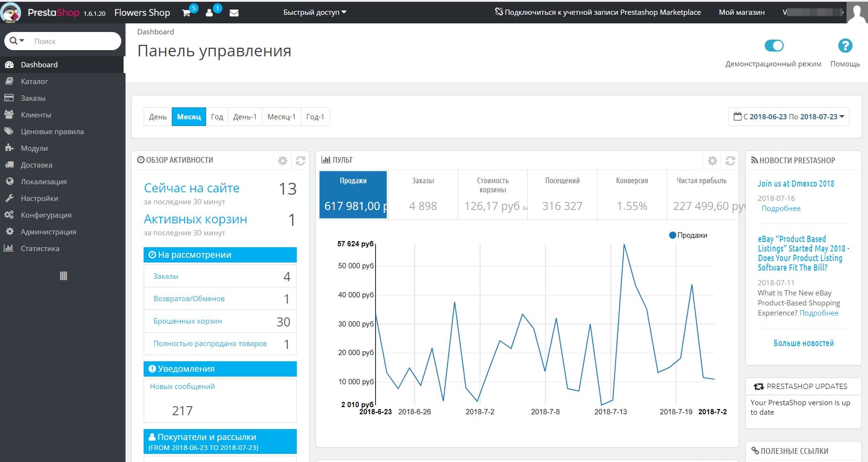Select the Месяц-1 period tab

[282, 116]
